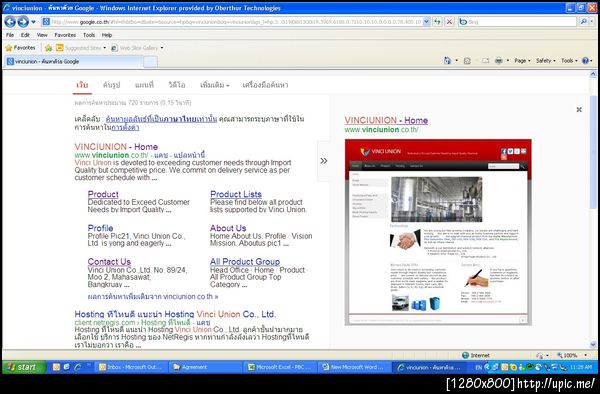Screen dimensions: 600x394
Task: Switch to the แผนที่ maps tab
Action: (x=144, y=85)
